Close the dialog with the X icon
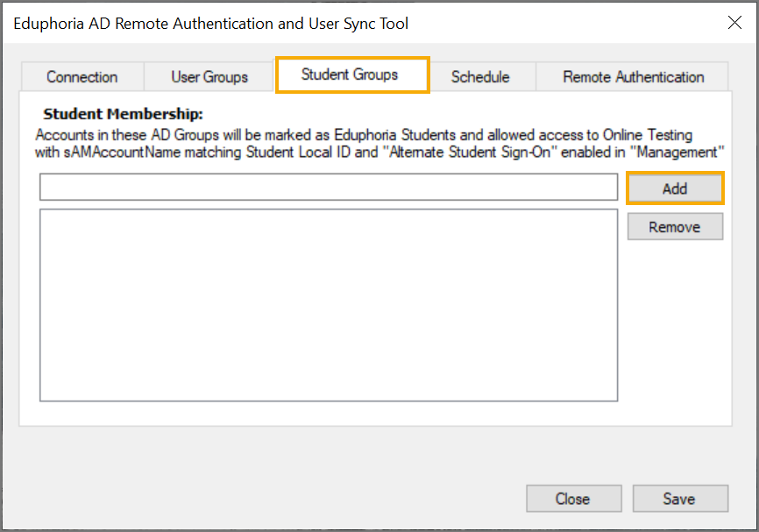 pos(734,23)
